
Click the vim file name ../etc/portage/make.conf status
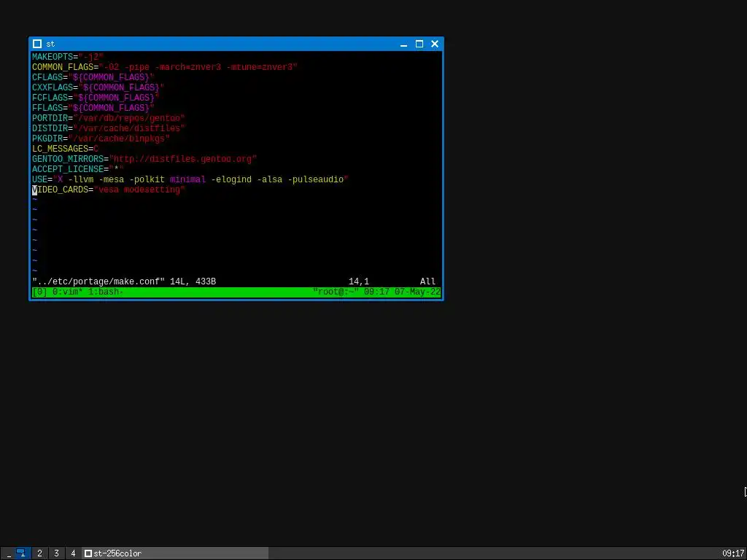coord(98,281)
